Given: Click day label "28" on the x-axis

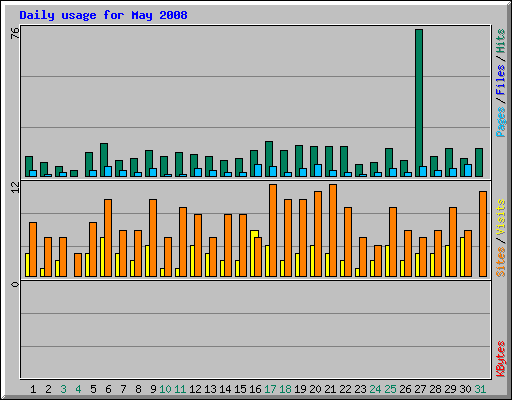Looking at the screenshot, I should click(435, 389).
